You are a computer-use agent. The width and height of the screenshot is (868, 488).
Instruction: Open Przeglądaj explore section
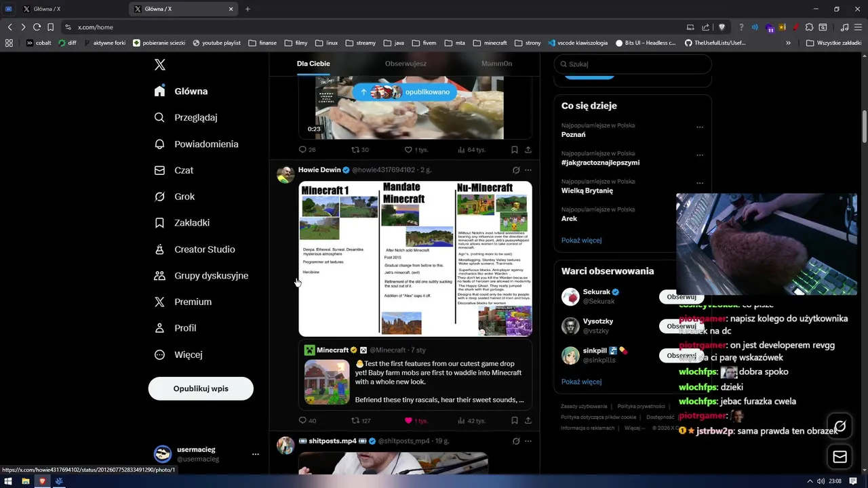[186, 117]
